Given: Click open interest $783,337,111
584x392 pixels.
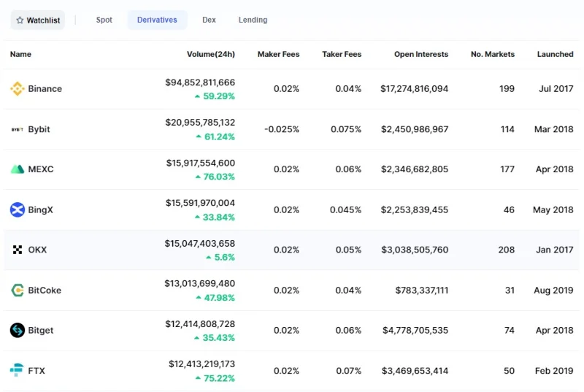Looking at the screenshot, I should tap(422, 290).
